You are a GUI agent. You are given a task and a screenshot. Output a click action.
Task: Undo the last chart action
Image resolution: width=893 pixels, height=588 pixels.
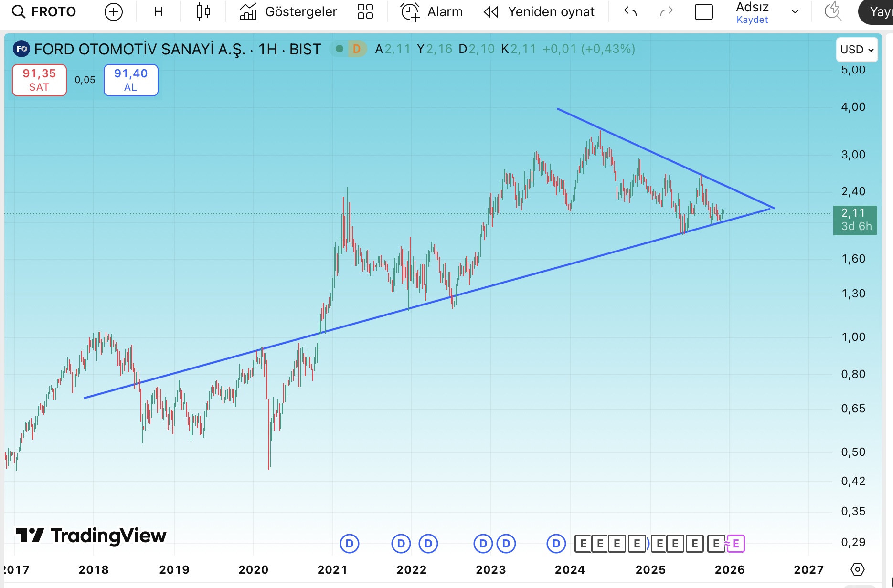pos(630,11)
